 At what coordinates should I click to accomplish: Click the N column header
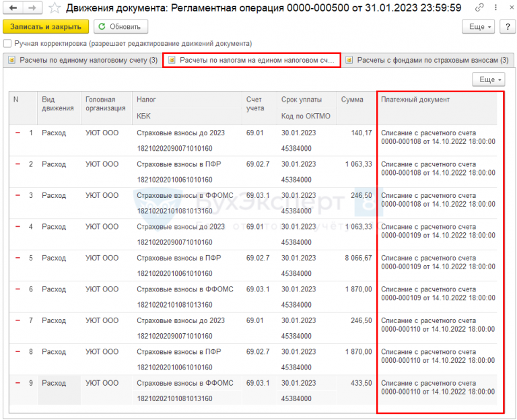pyautogui.click(x=23, y=108)
